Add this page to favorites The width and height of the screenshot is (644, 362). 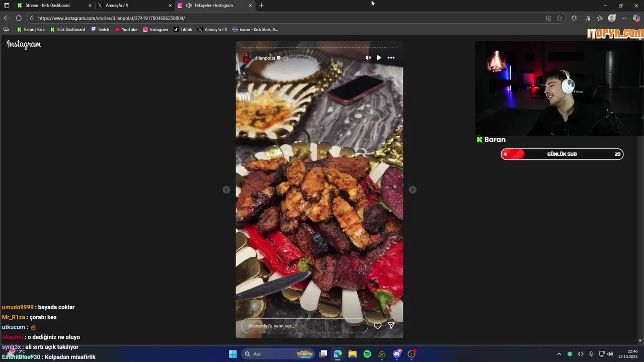pyautogui.click(x=559, y=18)
